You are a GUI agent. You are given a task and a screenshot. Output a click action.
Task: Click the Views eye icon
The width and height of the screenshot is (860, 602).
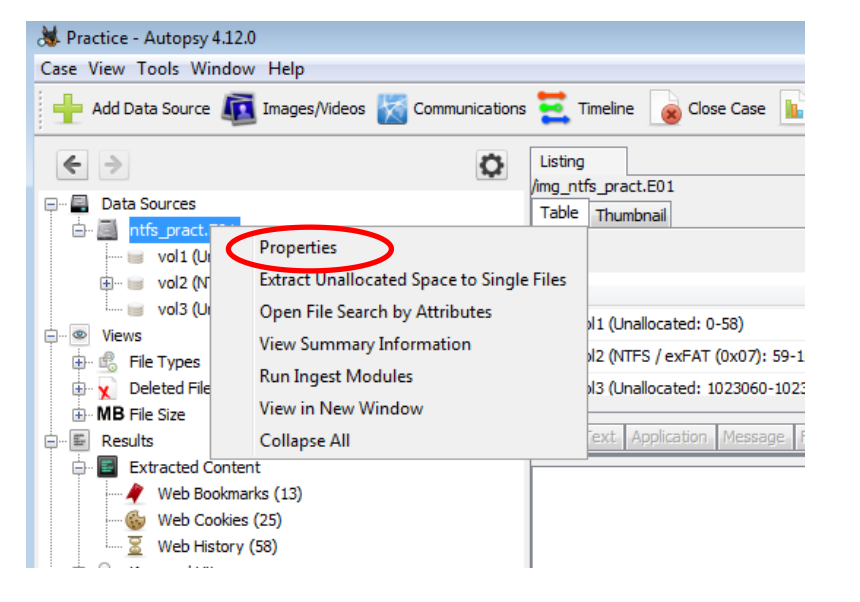80,336
